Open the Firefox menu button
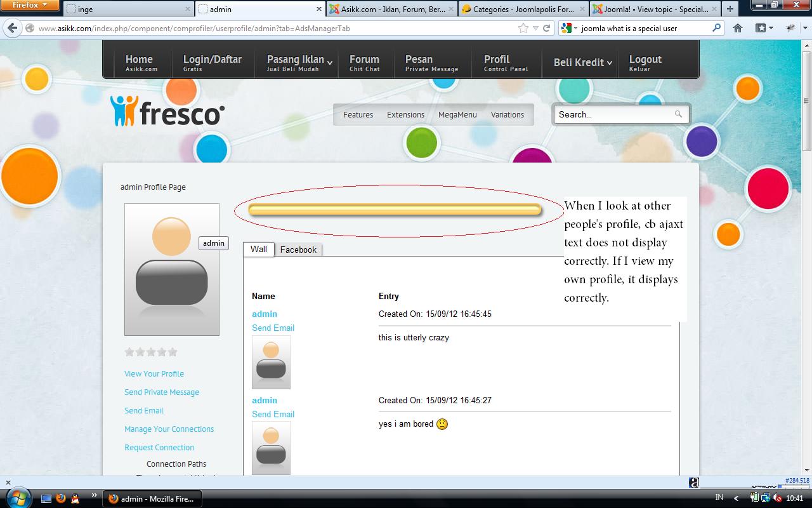This screenshot has height=508, width=812. click(x=30, y=5)
